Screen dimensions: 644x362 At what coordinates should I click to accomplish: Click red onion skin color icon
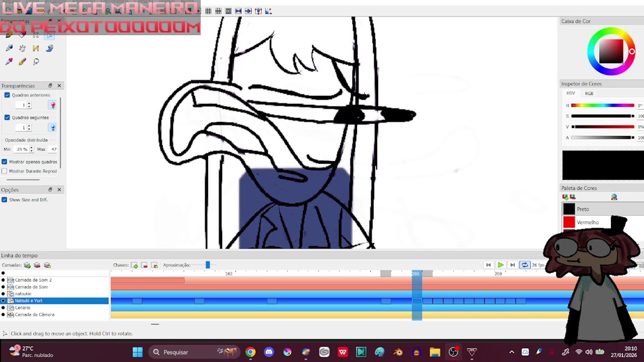53,105
